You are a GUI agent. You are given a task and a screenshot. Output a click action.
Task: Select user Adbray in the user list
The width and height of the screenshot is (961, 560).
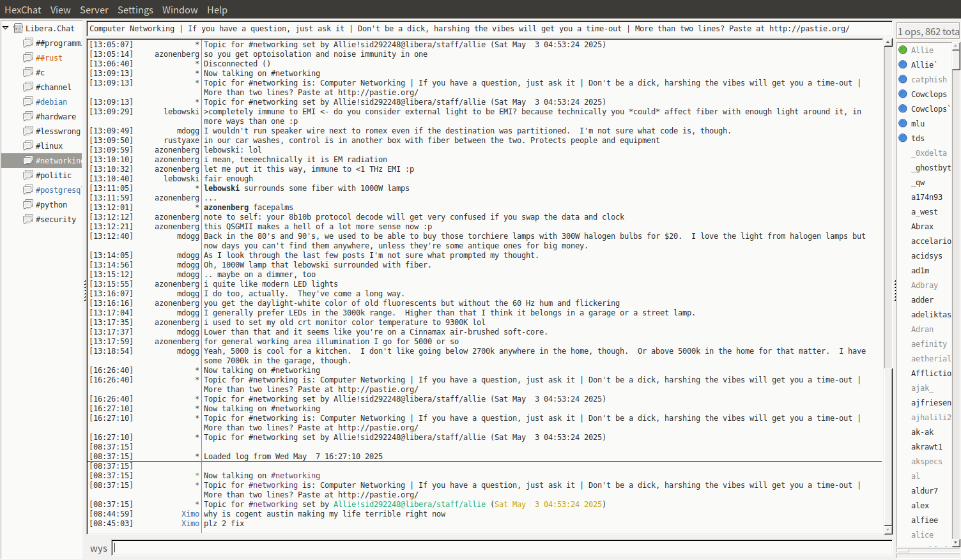click(925, 285)
